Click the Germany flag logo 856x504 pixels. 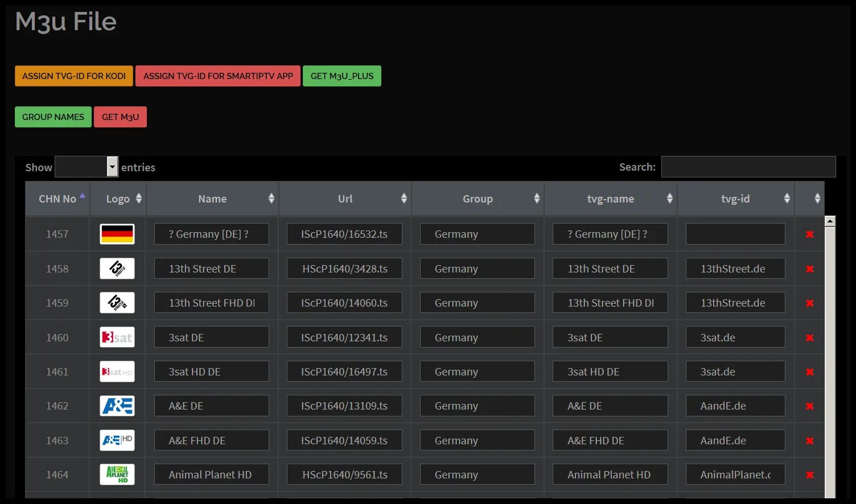(117, 234)
